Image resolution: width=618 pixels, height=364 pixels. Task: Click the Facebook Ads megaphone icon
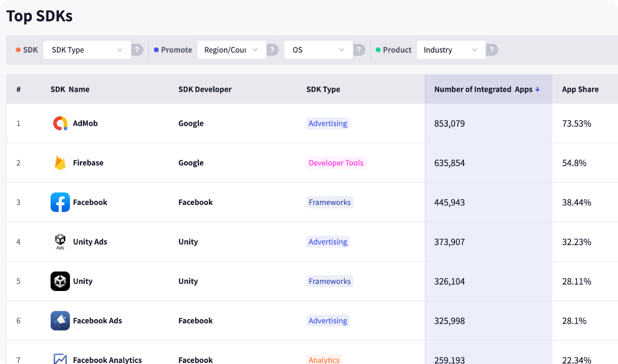60,321
